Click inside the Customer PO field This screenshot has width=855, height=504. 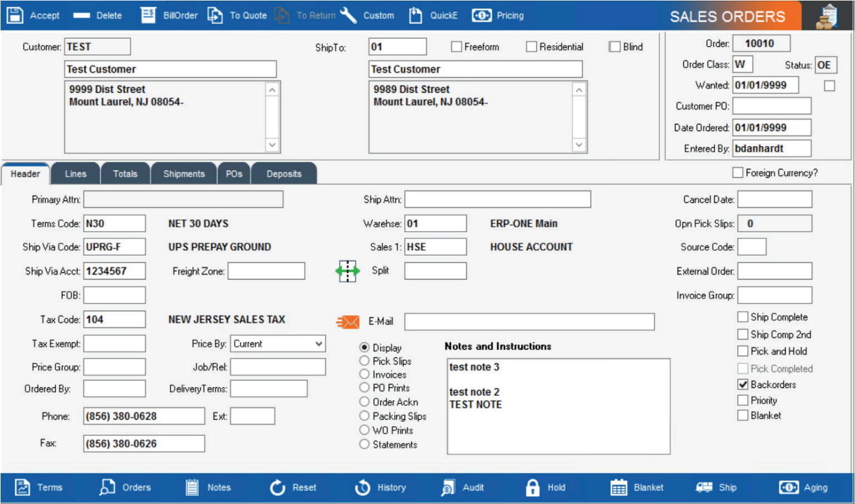click(772, 106)
